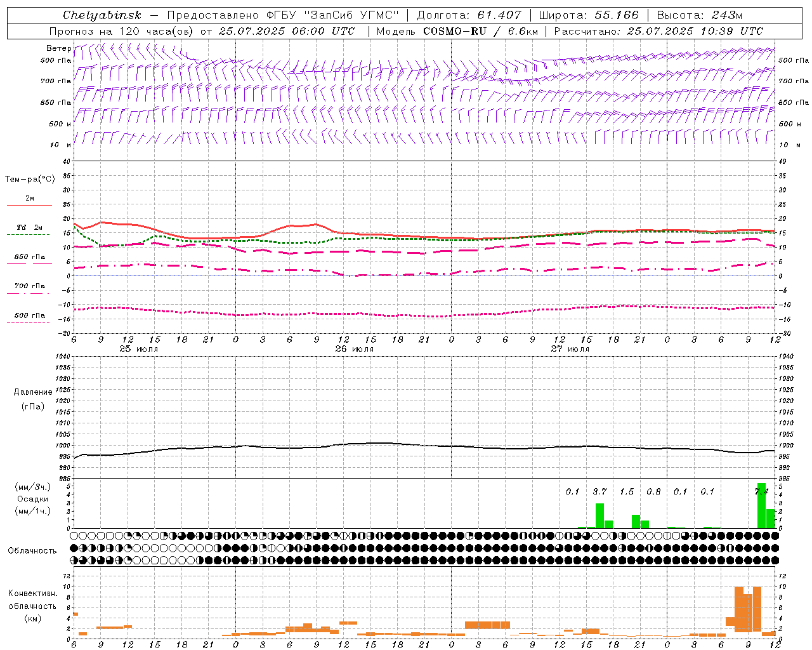The height and width of the screenshot is (650, 812).
Task: Click the Долгота: 61.407 value
Action: 469,15
